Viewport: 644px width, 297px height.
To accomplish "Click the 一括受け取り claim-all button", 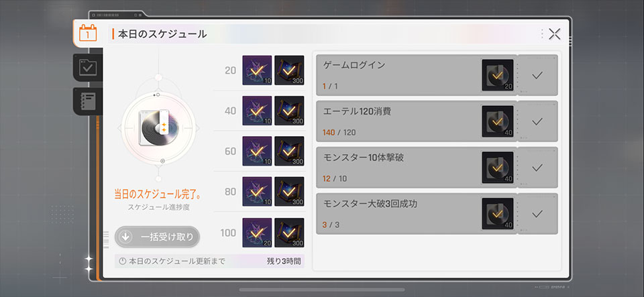I will [x=157, y=237].
